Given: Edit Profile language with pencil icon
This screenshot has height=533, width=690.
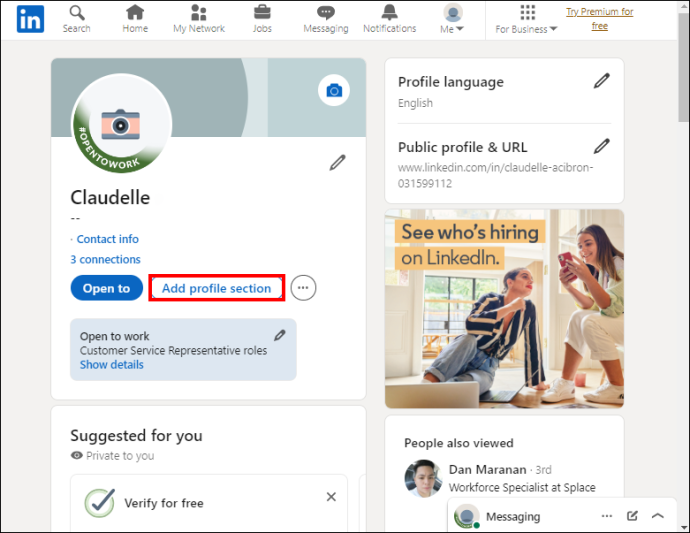Looking at the screenshot, I should tap(602, 81).
